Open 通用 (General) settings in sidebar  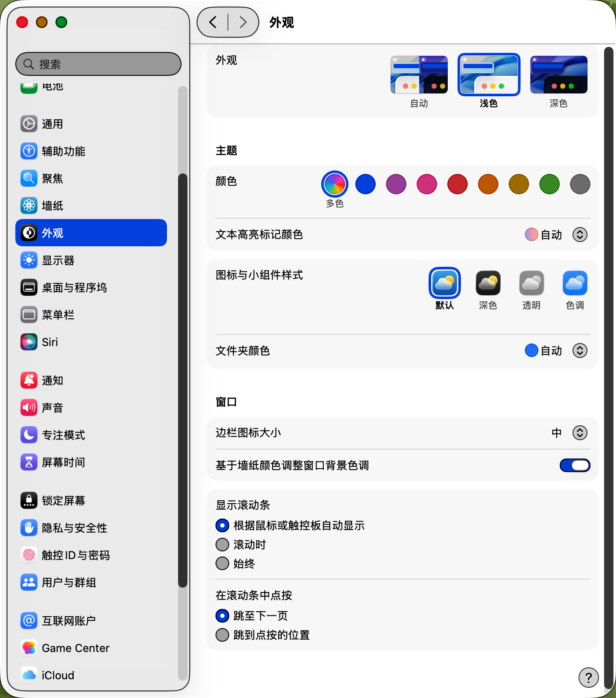pos(52,124)
